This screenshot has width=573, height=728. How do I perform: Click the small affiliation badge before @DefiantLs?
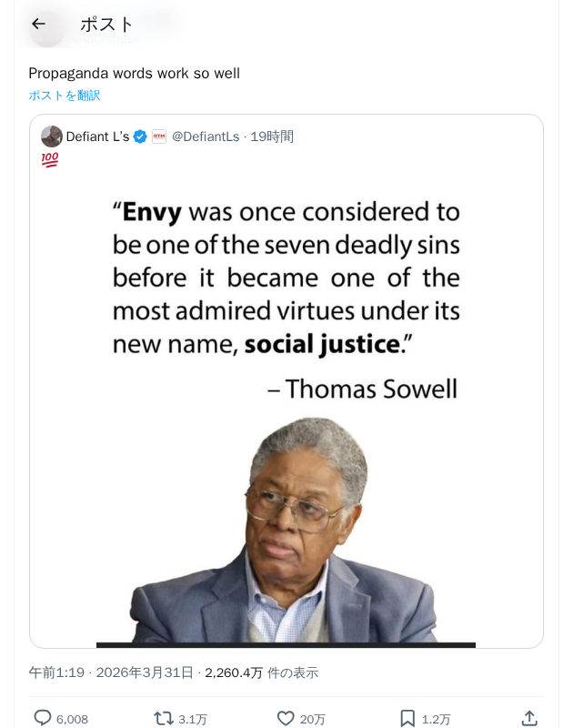pos(159,136)
